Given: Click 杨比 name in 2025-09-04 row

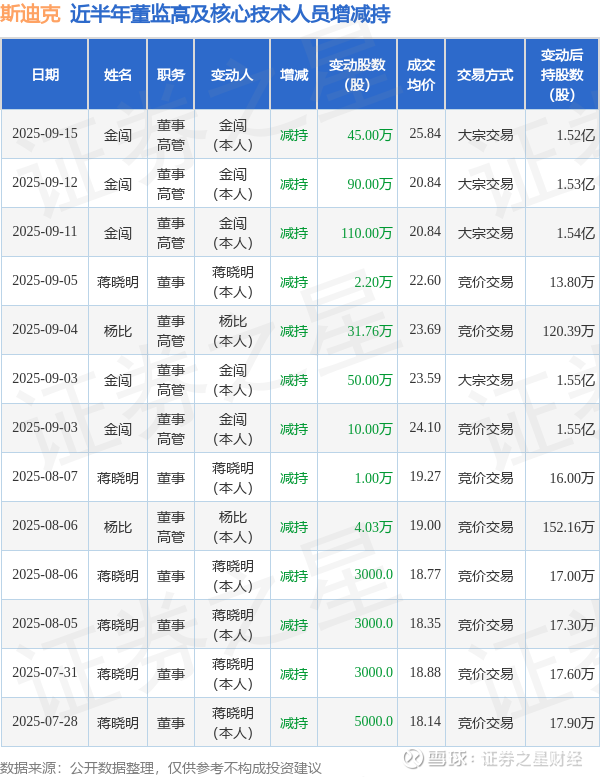Looking at the screenshot, I should (117, 331).
